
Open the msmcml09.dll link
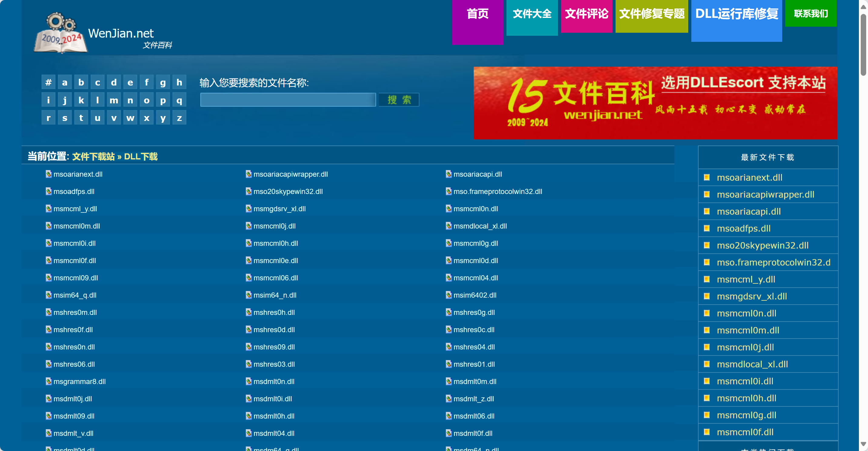coord(76,278)
